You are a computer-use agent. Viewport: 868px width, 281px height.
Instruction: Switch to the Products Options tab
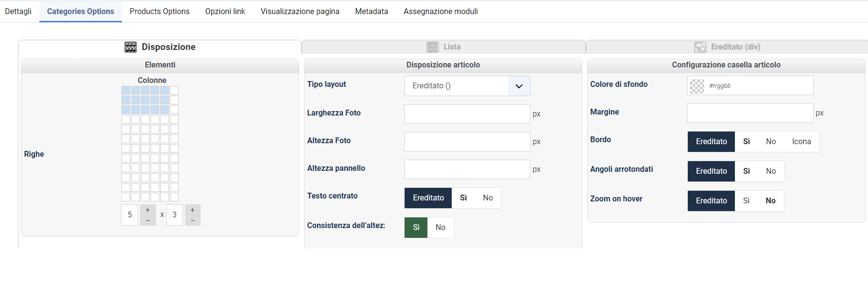click(159, 12)
